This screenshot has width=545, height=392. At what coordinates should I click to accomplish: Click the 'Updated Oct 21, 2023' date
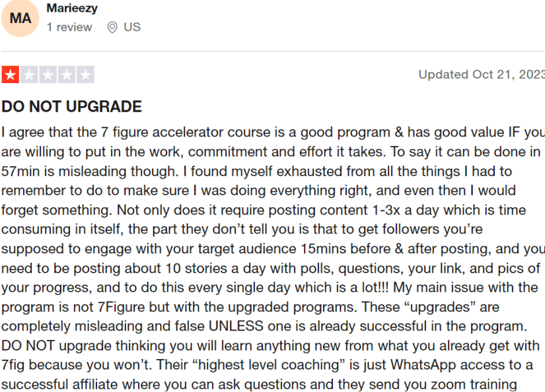pyautogui.click(x=482, y=75)
